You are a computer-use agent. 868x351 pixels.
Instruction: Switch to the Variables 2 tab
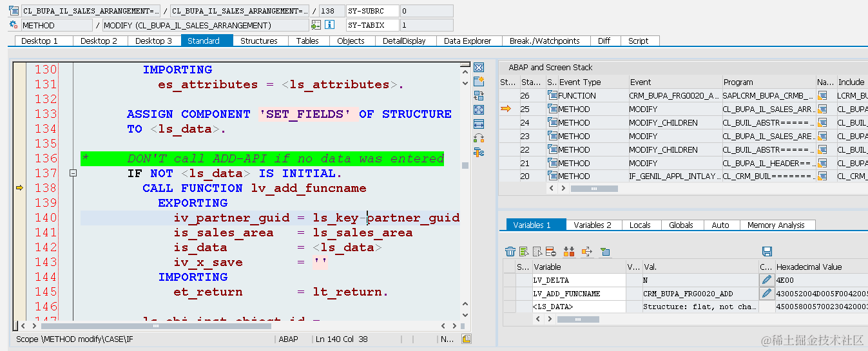(x=593, y=225)
